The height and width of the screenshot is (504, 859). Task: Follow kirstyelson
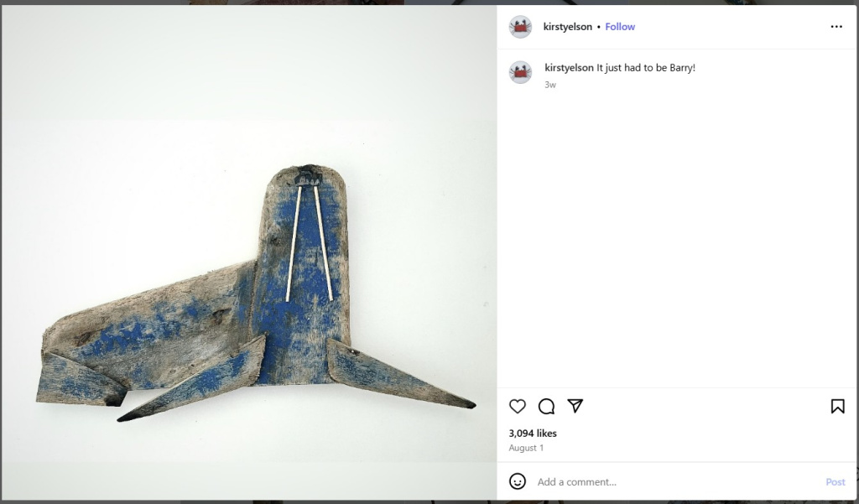pyautogui.click(x=620, y=27)
